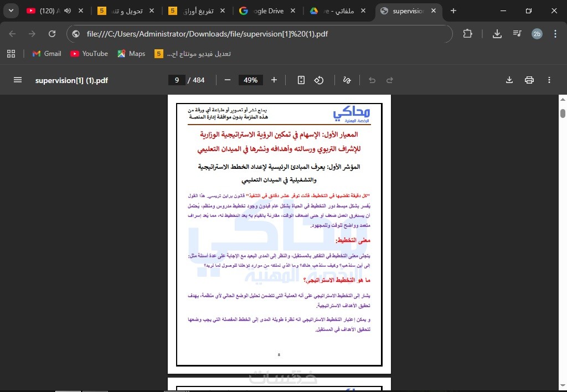Click the المؤشر الأول heading line
567x392 pixels.
[x=279, y=167]
